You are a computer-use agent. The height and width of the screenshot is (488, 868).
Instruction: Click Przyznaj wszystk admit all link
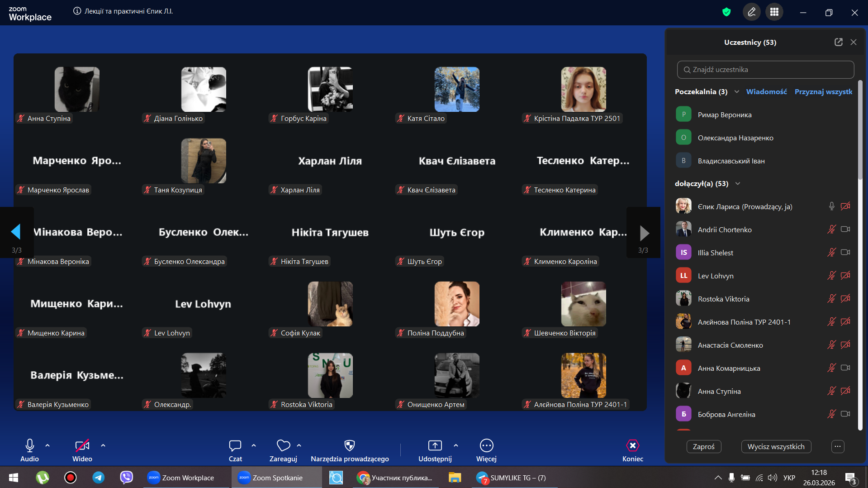(823, 92)
